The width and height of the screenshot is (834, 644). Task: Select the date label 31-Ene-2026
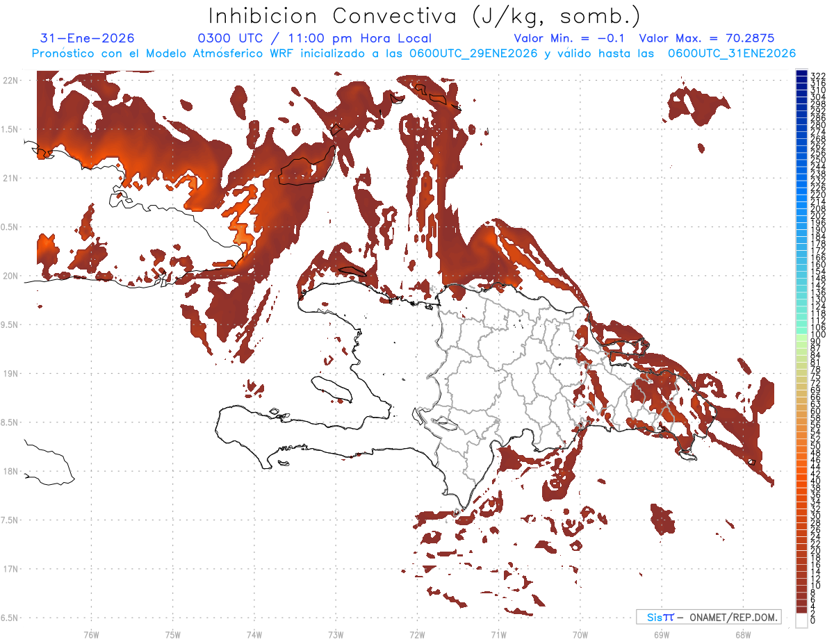pyautogui.click(x=88, y=38)
